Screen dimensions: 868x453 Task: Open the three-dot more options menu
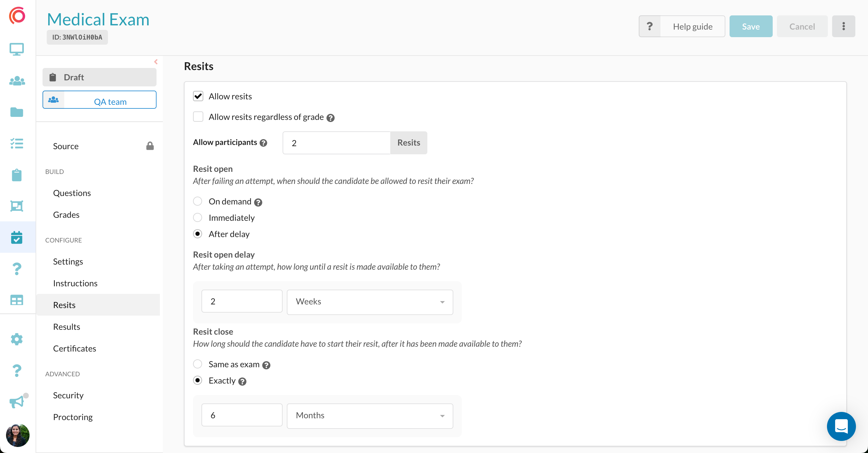point(843,26)
